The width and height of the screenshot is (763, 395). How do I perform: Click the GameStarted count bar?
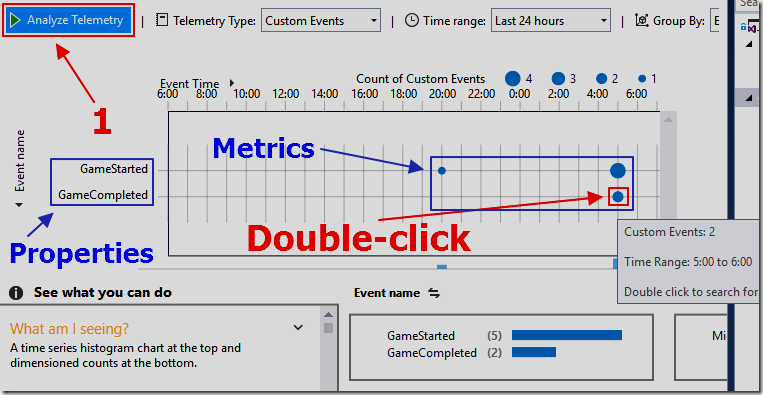tap(567, 335)
